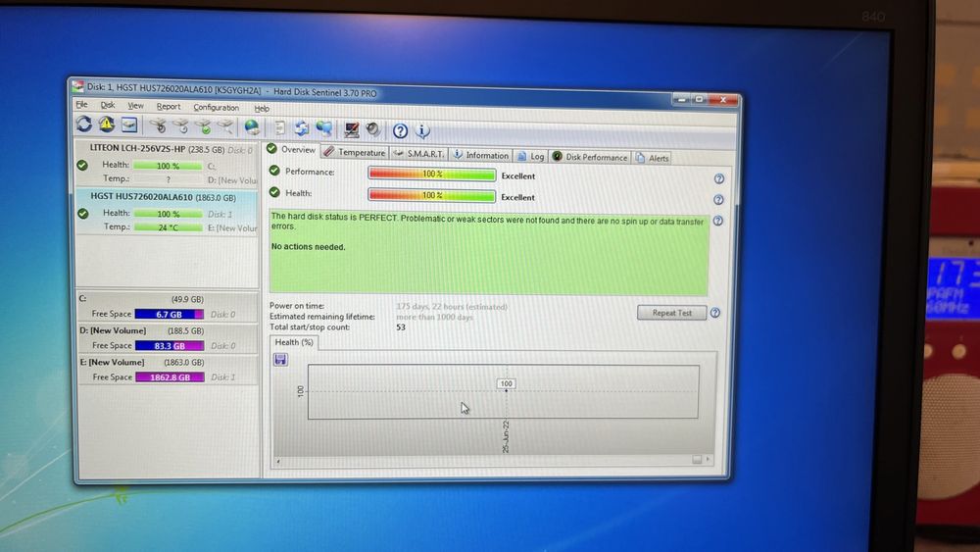Click the Estimated remaining lifetime value
980x552 pixels.
pos(434,317)
